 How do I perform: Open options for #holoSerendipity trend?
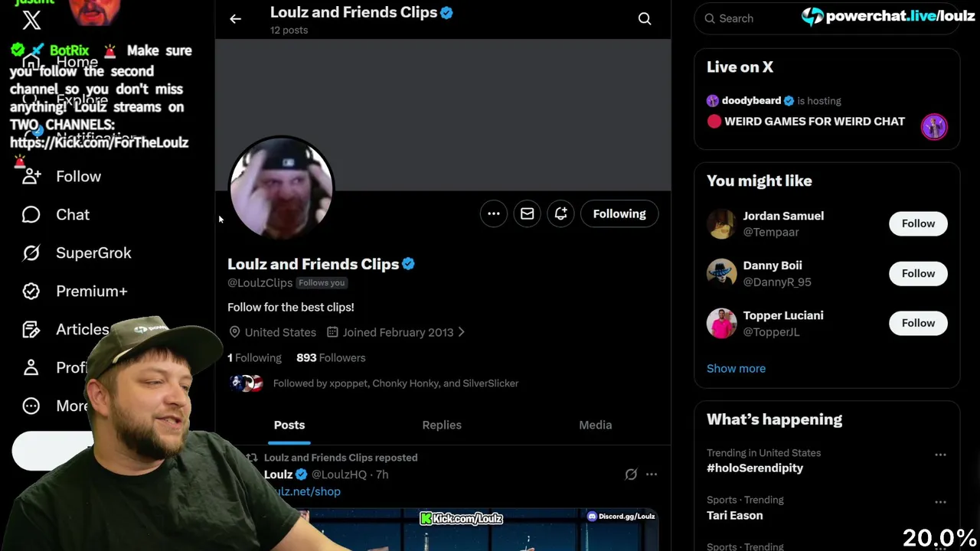(x=940, y=455)
